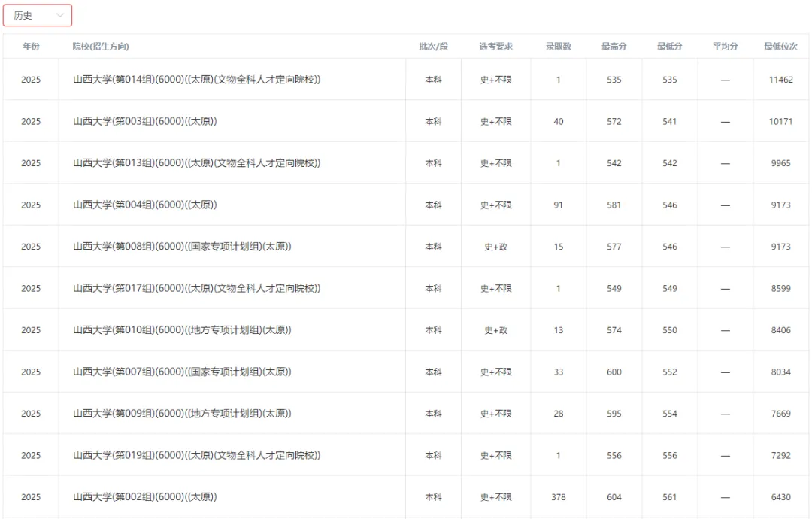The width and height of the screenshot is (812, 519).
Task: Click lowest rank value 8034
Action: tap(781, 372)
